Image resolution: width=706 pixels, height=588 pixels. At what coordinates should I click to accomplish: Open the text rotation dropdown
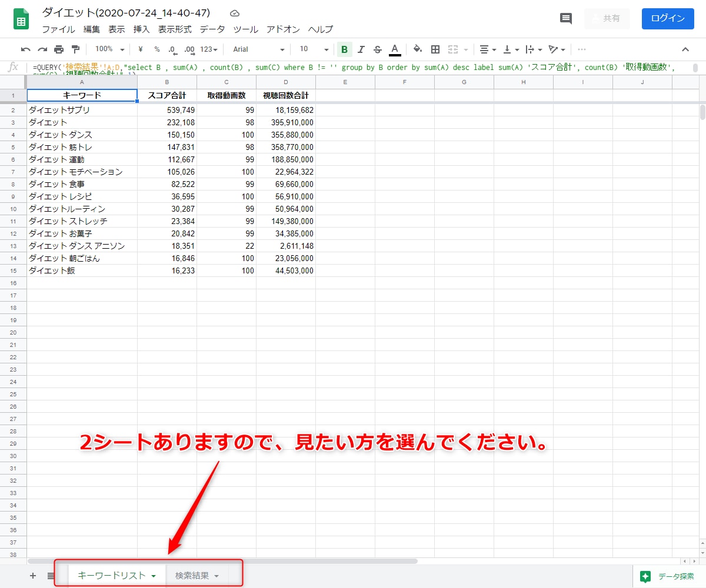tap(557, 49)
